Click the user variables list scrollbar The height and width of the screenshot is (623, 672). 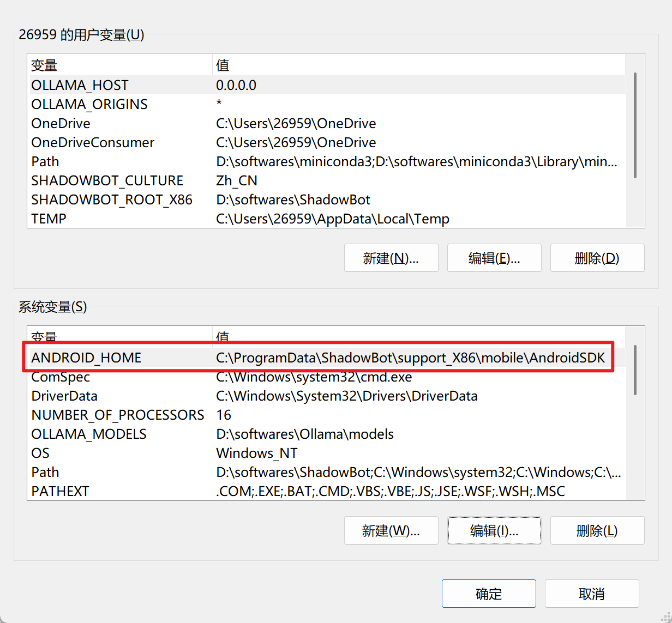(x=635, y=125)
